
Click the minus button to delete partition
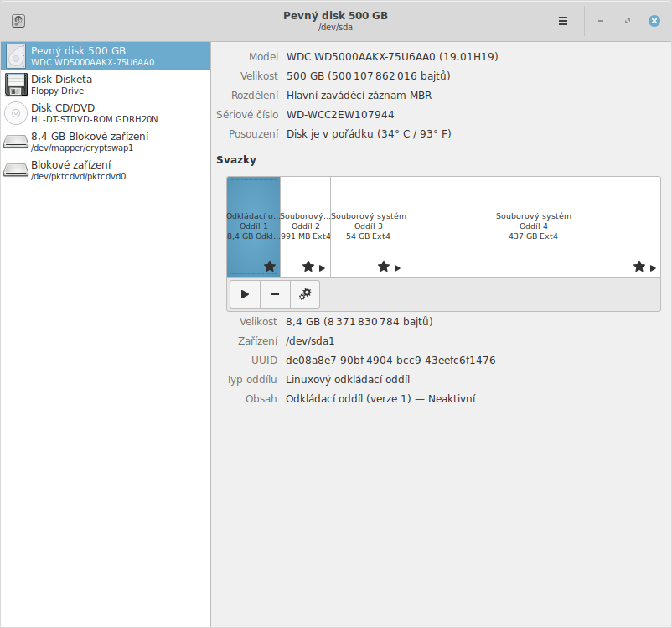275,294
